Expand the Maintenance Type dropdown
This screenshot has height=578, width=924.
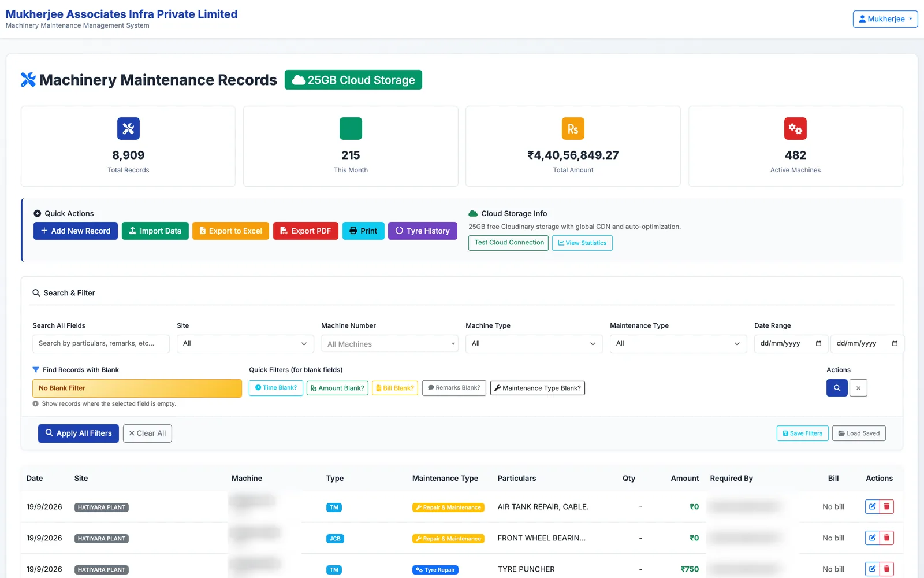[x=679, y=343]
